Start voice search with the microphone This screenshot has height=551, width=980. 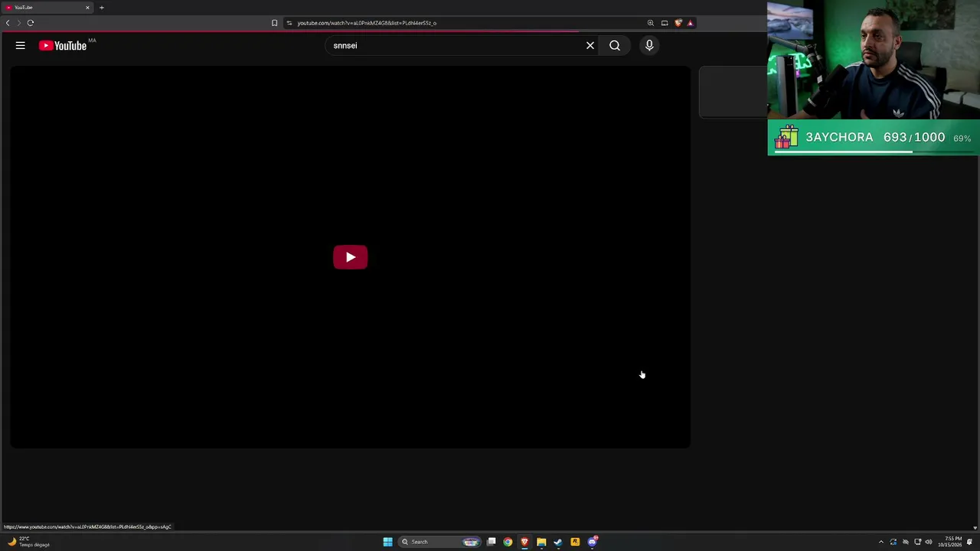pos(649,46)
